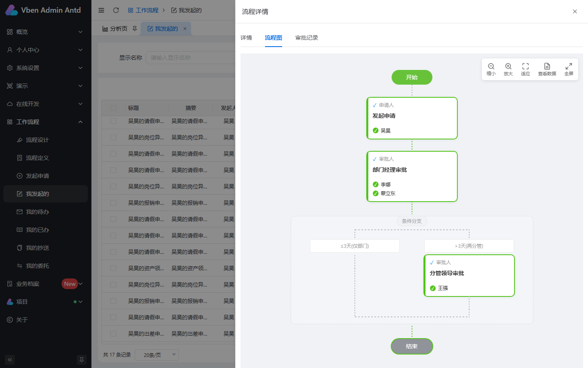Screen dimensions: 588x368
Task: Open 我的抄送 in the sidebar
Action: click(x=45, y=248)
